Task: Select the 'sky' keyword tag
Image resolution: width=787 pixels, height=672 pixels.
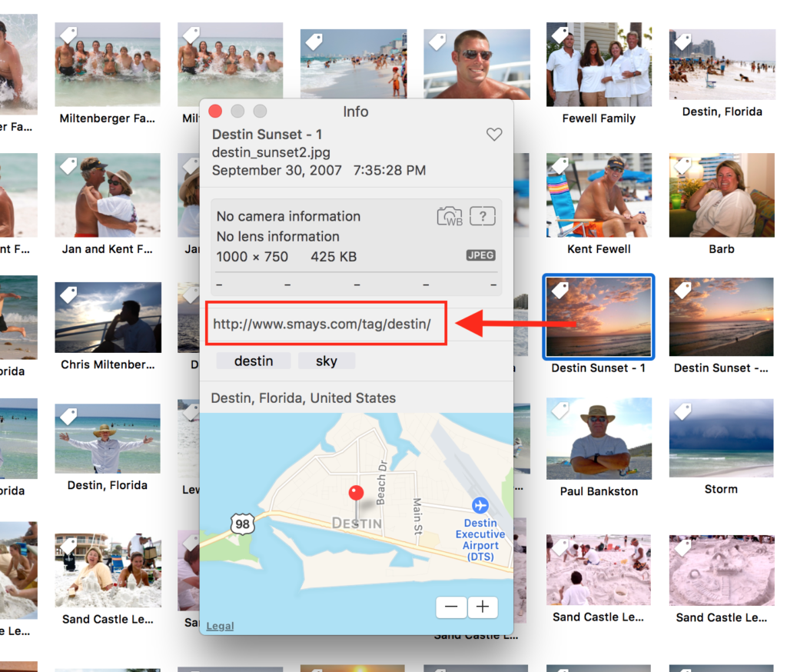Action: click(326, 361)
